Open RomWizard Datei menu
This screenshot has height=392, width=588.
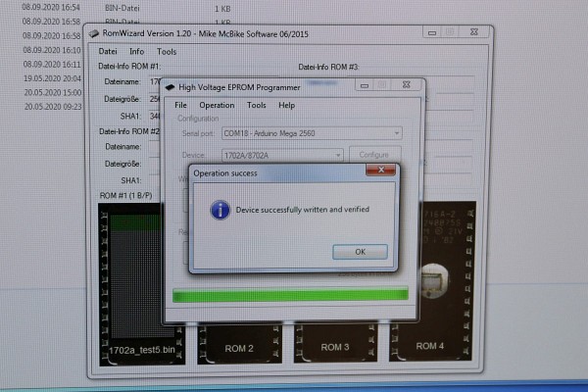point(108,51)
